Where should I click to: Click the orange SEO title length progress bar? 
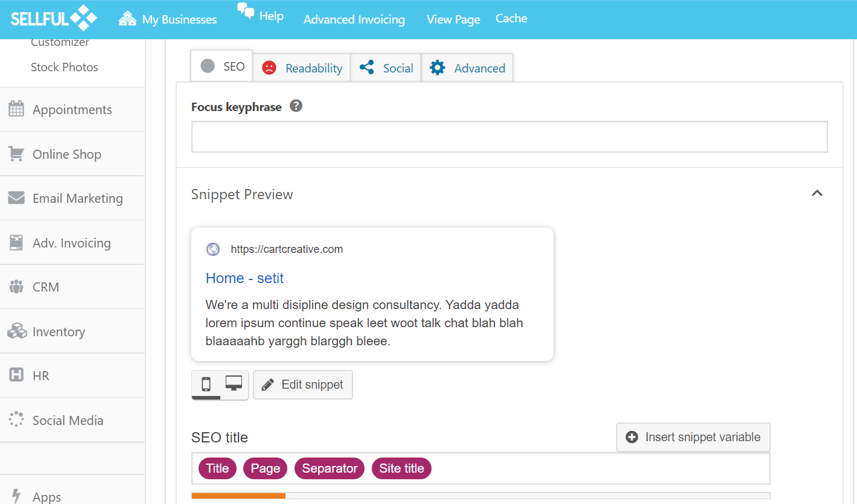tap(238, 496)
